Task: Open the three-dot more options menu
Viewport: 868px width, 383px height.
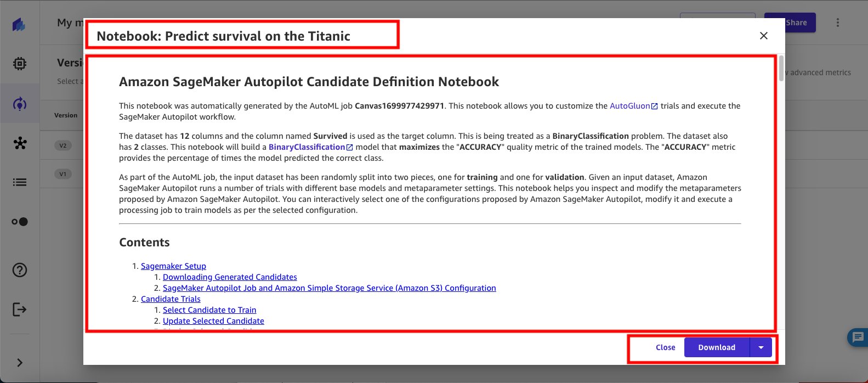Action: pyautogui.click(x=837, y=23)
